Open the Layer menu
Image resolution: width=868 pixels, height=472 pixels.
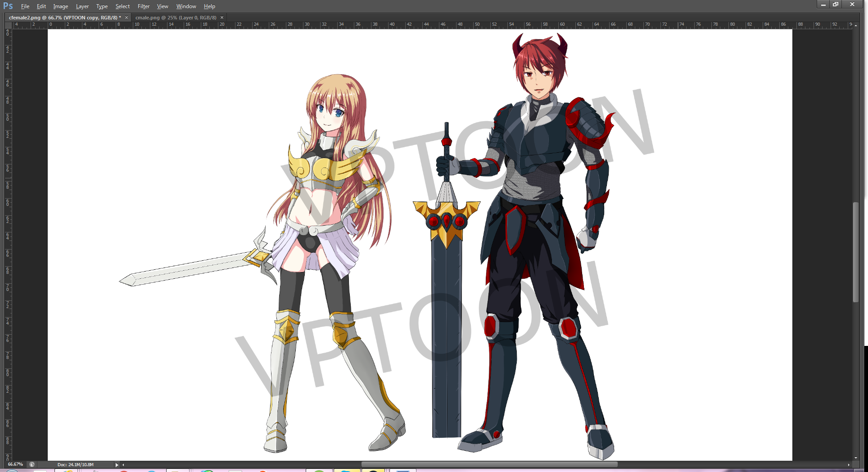click(82, 6)
